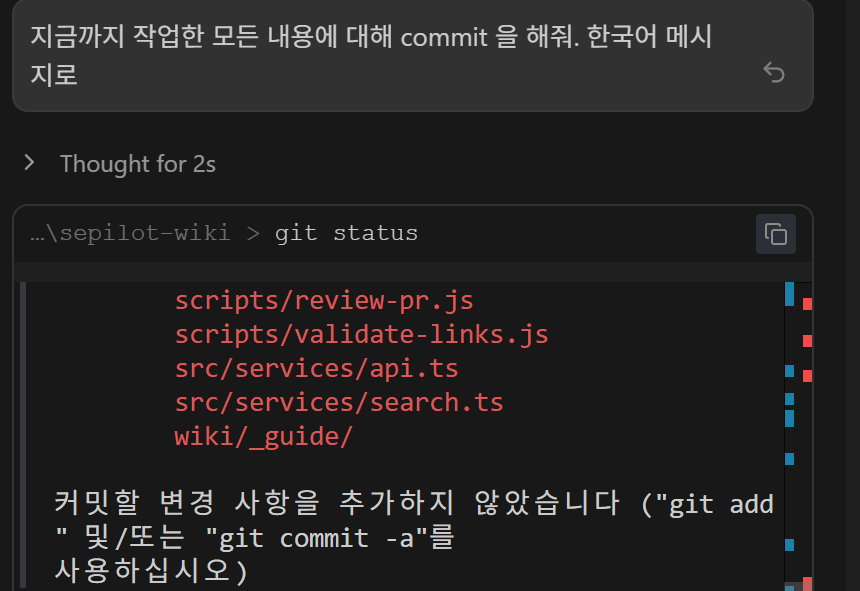Screen dimensions: 860x591
Task: Click the topmost blue marker in terminal scrollbar
Action: (x=789, y=294)
